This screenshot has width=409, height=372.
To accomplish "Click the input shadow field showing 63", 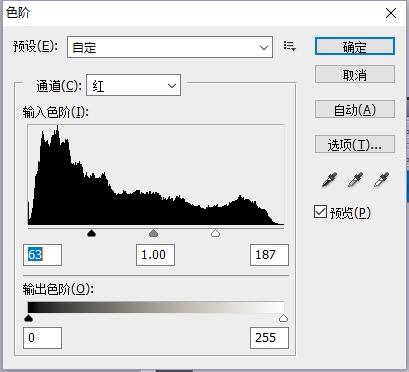I will 42,255.
